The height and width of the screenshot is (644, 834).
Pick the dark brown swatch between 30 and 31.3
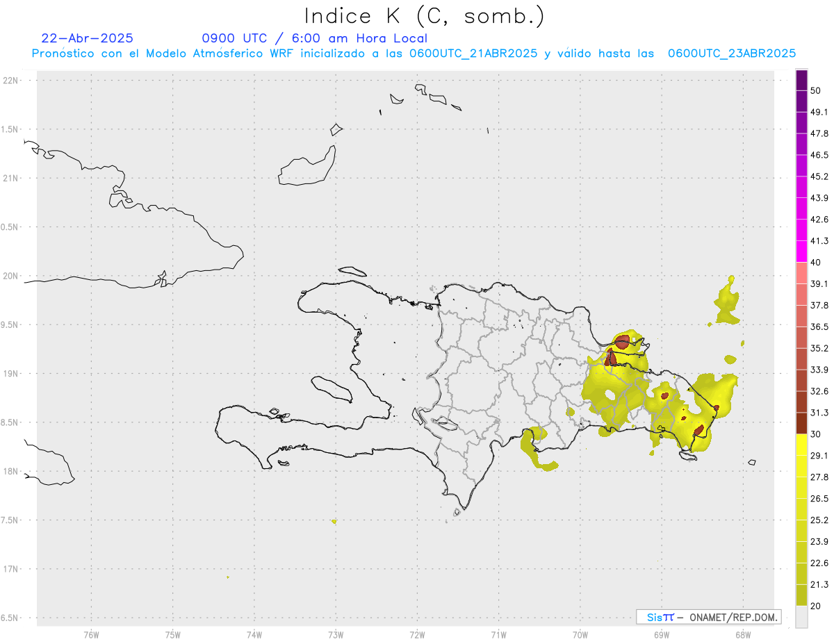[x=801, y=424]
